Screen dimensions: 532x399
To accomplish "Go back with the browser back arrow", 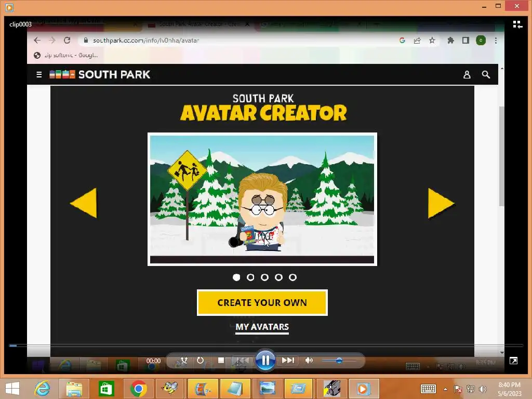I will 37,41.
